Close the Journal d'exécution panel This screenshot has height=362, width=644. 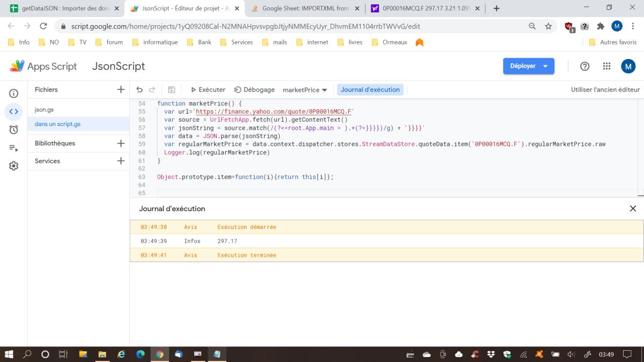tap(633, 209)
